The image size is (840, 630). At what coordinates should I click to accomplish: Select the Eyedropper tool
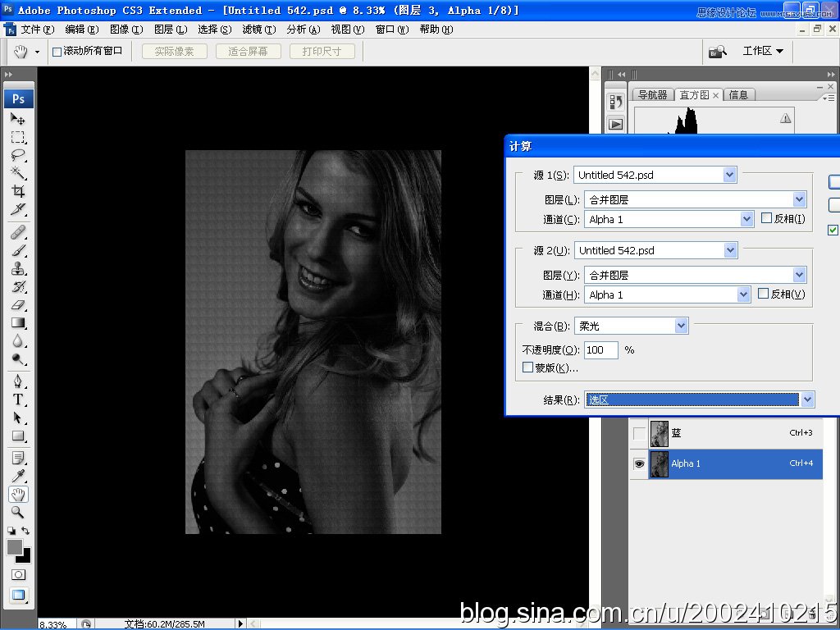click(x=18, y=477)
